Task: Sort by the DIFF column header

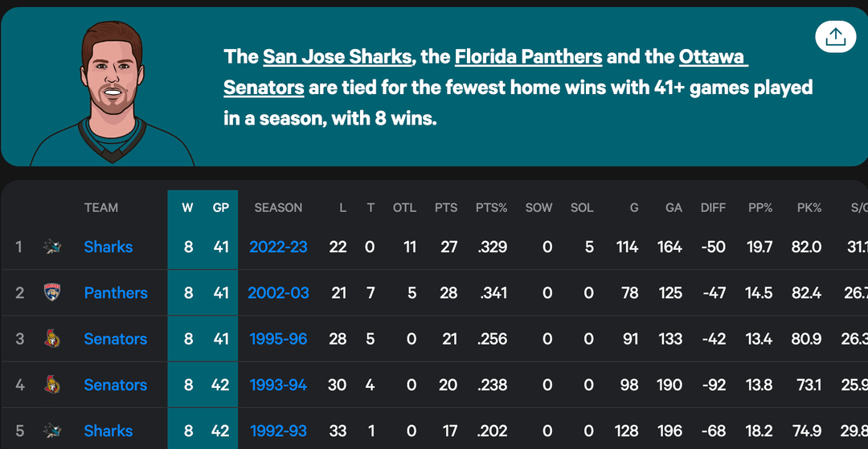Action: (x=713, y=208)
